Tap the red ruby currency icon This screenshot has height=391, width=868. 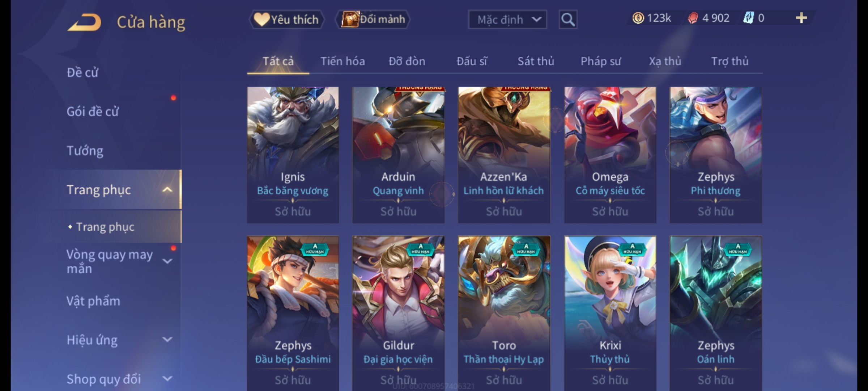pyautogui.click(x=693, y=18)
